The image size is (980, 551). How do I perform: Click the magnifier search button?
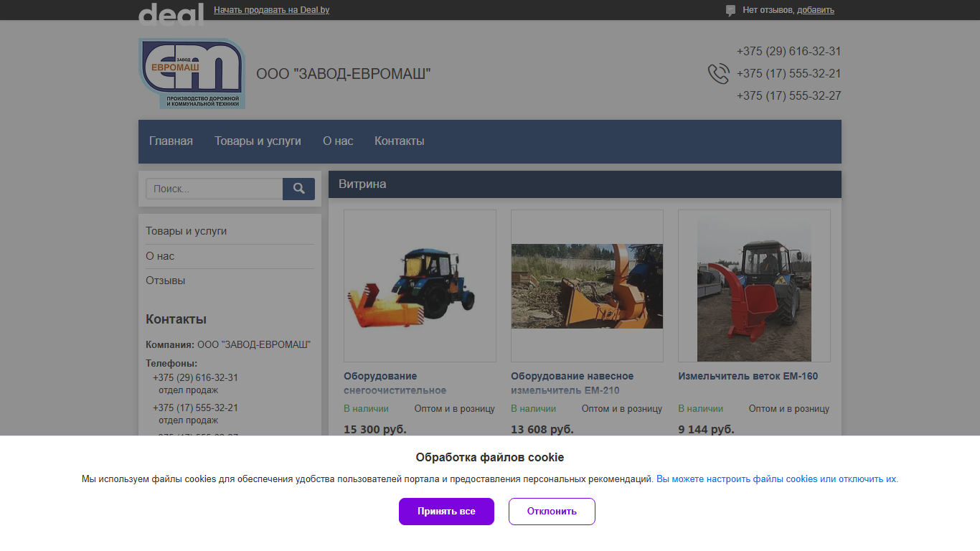click(298, 189)
